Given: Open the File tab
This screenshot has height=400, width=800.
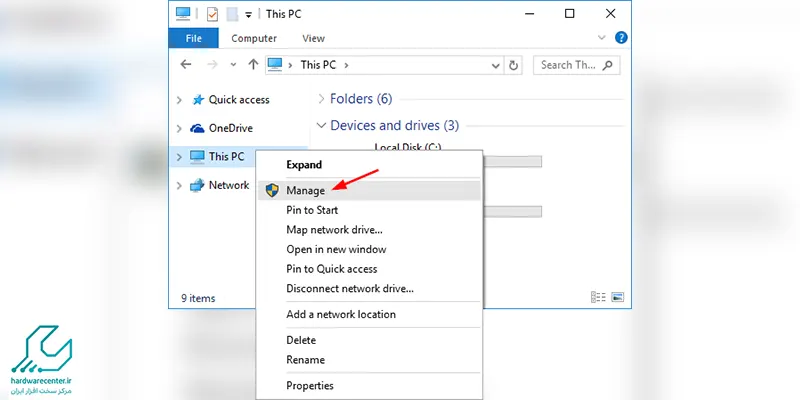Looking at the screenshot, I should [x=193, y=38].
